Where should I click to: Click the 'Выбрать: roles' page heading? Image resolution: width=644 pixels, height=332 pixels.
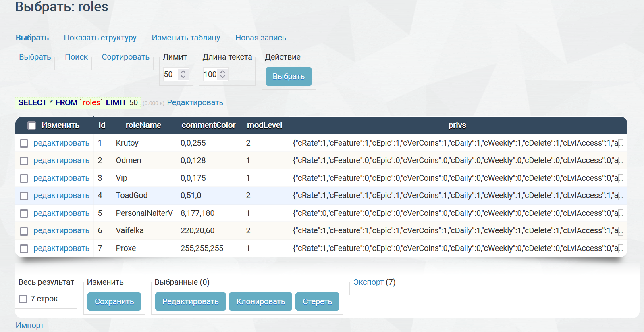[62, 6]
